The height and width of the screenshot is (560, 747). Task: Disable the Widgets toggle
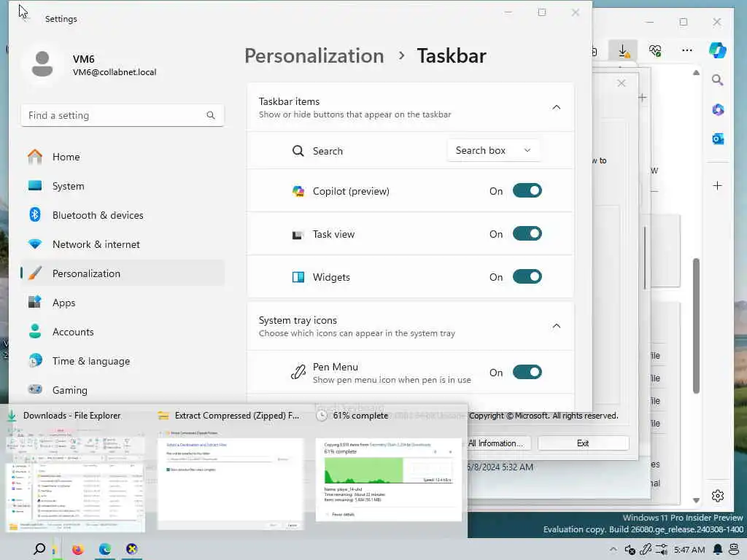[x=527, y=276]
